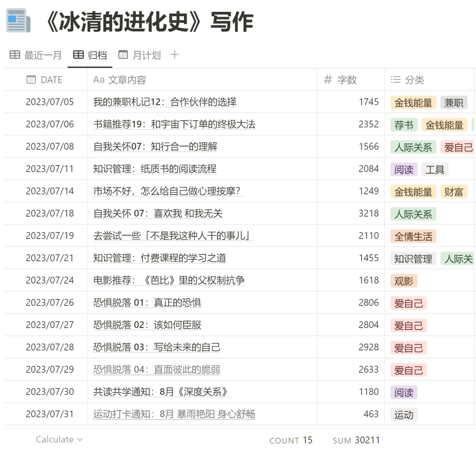Add a new view with plus icon
This screenshot has height=450, width=476.
tap(175, 55)
